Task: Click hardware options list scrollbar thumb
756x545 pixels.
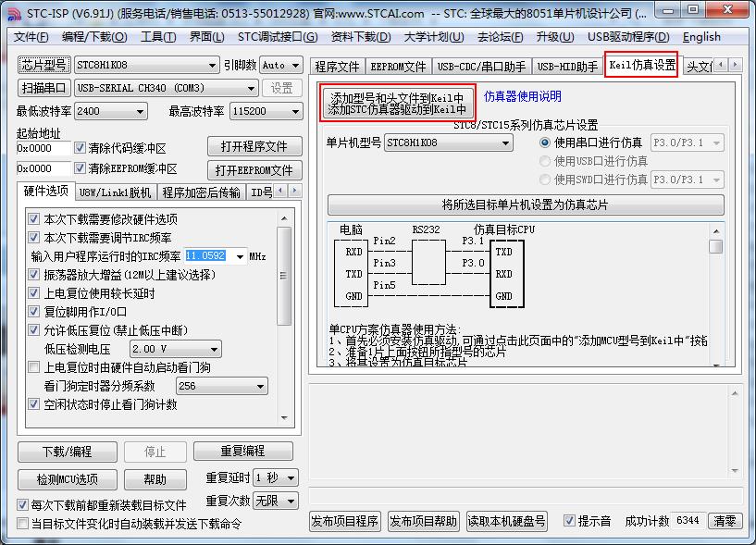Action: (284, 276)
